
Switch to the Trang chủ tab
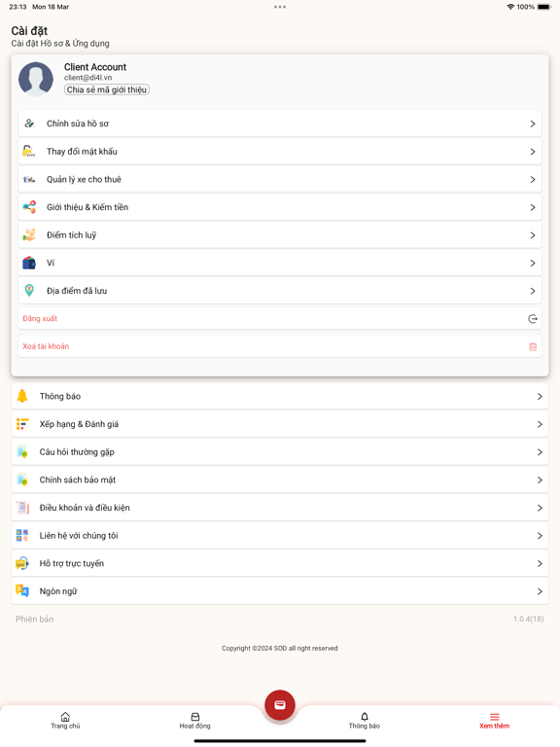click(65, 721)
